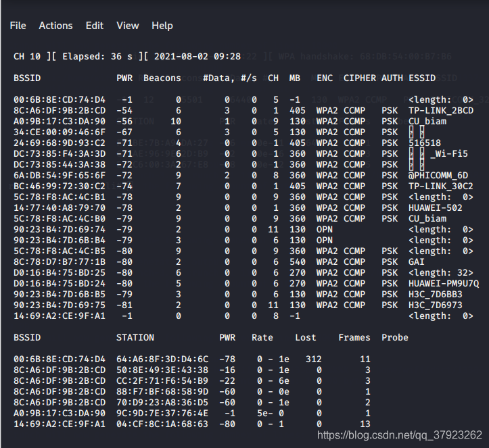Click ESSID H3C_7D6973
Viewport: 489px width, 448px height.
coord(436,305)
